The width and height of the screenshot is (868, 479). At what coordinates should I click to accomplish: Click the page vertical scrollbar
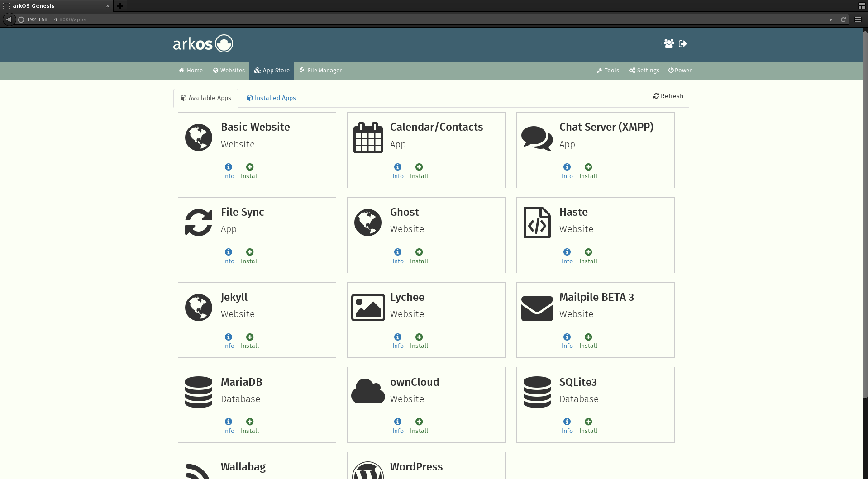(865, 215)
